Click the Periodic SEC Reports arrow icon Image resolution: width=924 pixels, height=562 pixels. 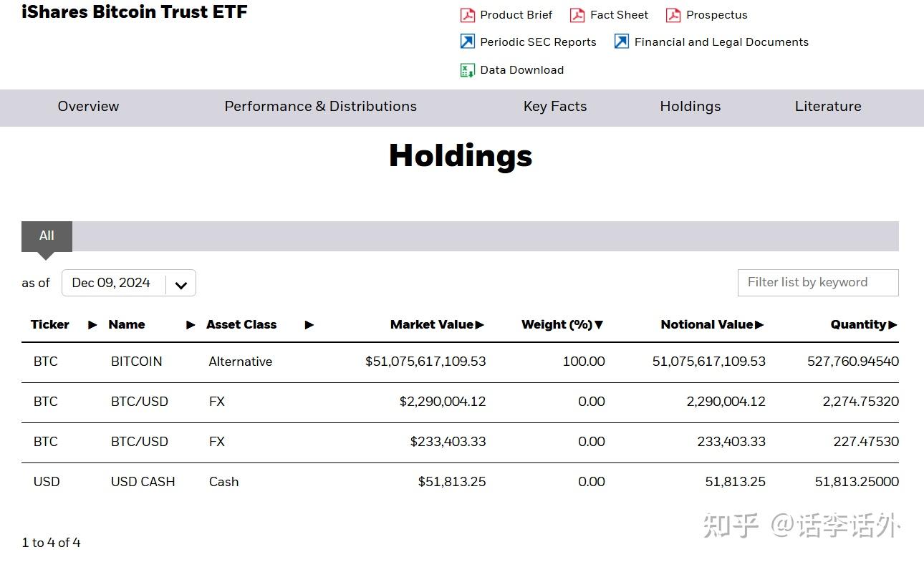tap(468, 42)
